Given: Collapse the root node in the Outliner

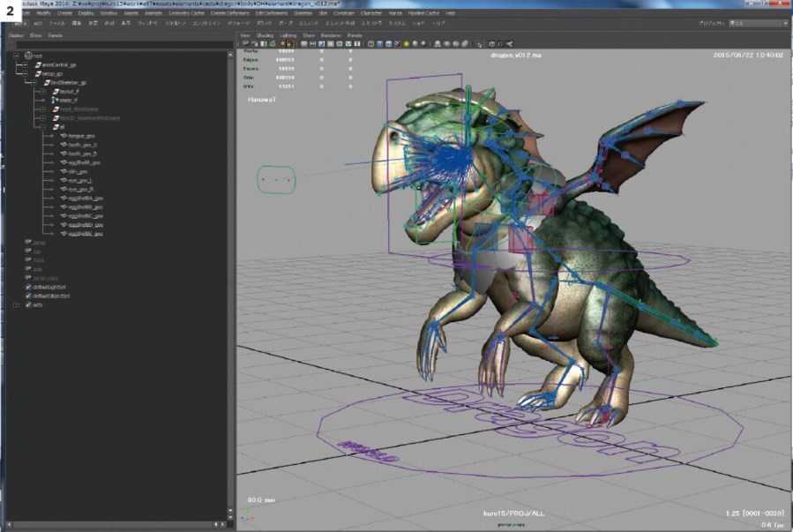Looking at the screenshot, I should [x=17, y=56].
